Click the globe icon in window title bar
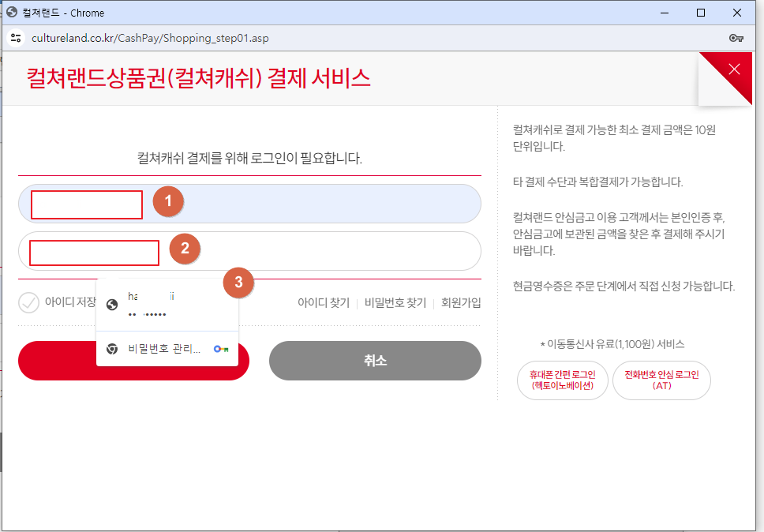The image size is (764, 532). pos(12,12)
